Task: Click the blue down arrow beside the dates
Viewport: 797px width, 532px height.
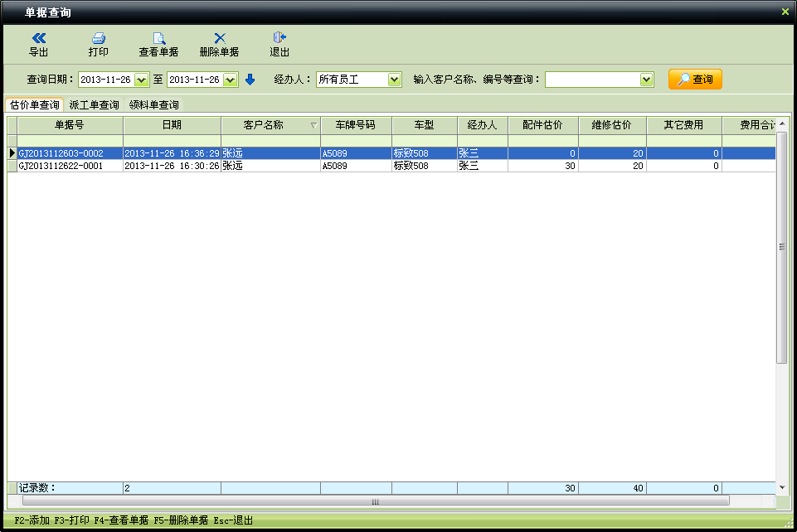Action: [250, 80]
